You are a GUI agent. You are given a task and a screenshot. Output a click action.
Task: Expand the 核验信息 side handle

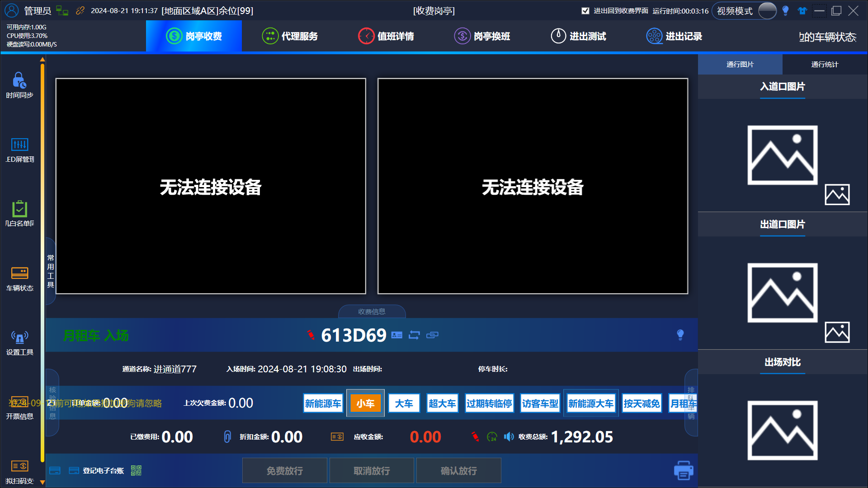click(x=52, y=403)
